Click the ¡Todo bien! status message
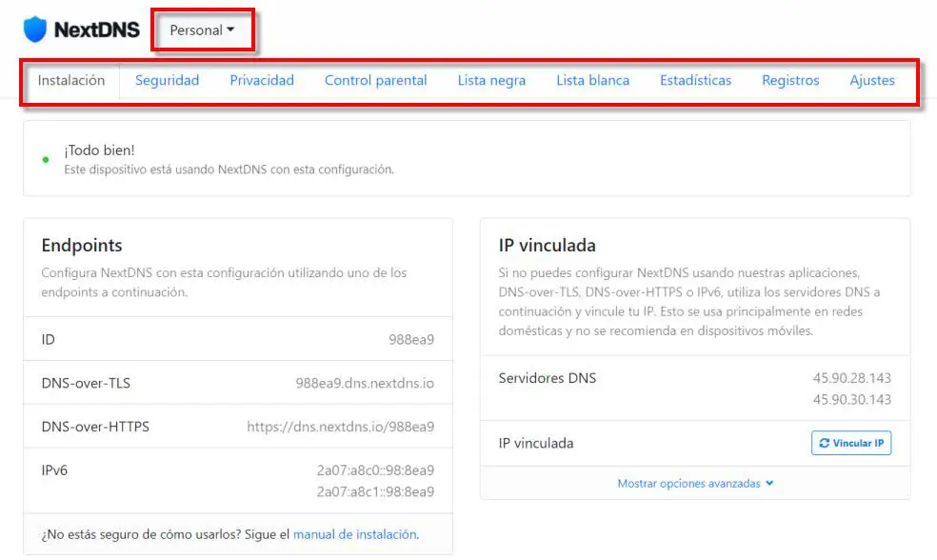937x560 pixels. click(x=99, y=150)
